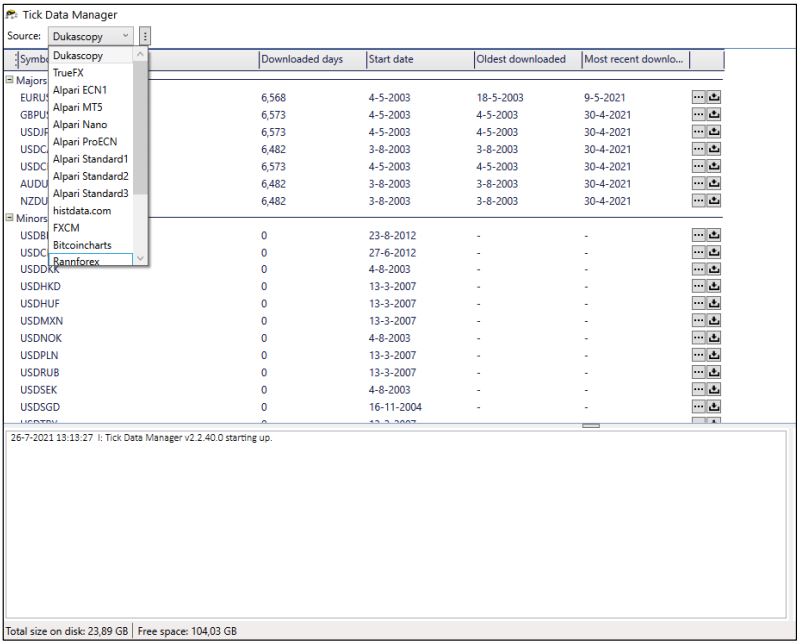
Task: Open the Source combo box showing Dukascopy
Action: (x=91, y=36)
